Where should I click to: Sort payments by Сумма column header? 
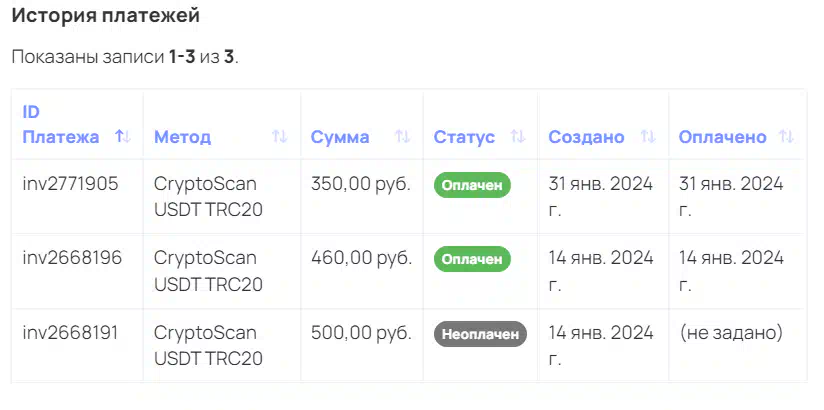[x=340, y=137]
